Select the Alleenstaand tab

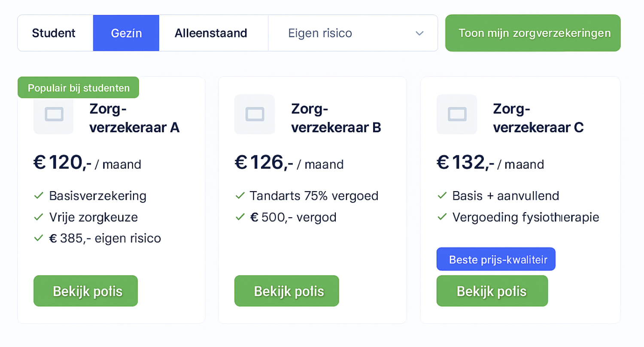tap(211, 33)
